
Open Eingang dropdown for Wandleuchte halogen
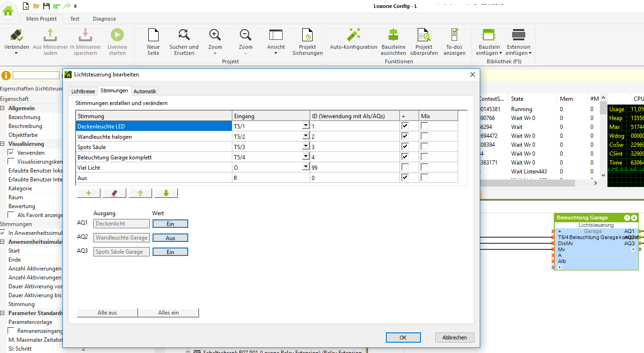pos(306,136)
